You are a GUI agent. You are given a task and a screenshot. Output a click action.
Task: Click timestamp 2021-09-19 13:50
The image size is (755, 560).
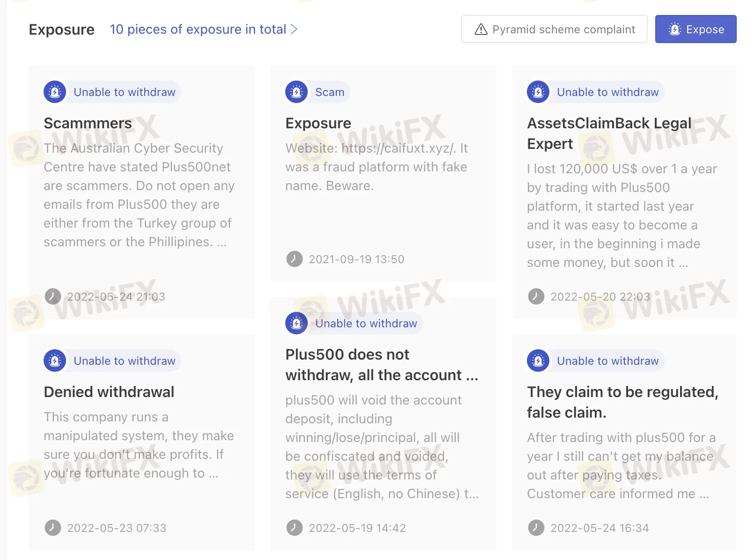click(356, 259)
